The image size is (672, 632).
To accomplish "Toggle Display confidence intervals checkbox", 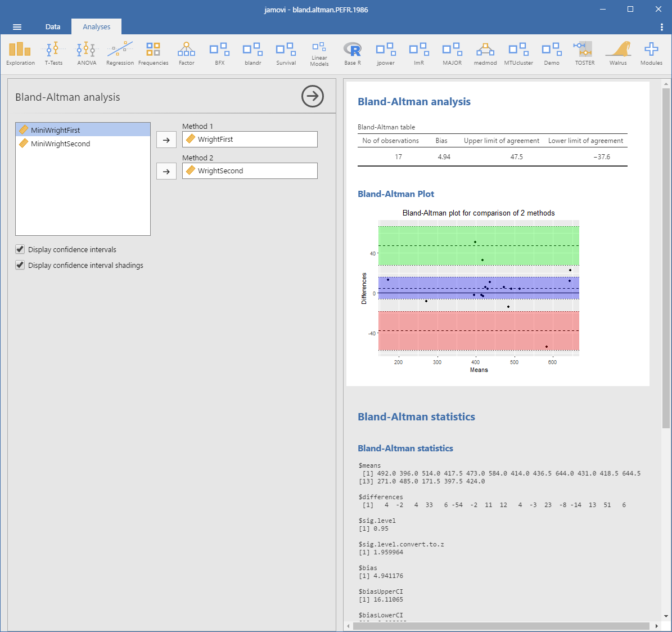I will (x=20, y=249).
